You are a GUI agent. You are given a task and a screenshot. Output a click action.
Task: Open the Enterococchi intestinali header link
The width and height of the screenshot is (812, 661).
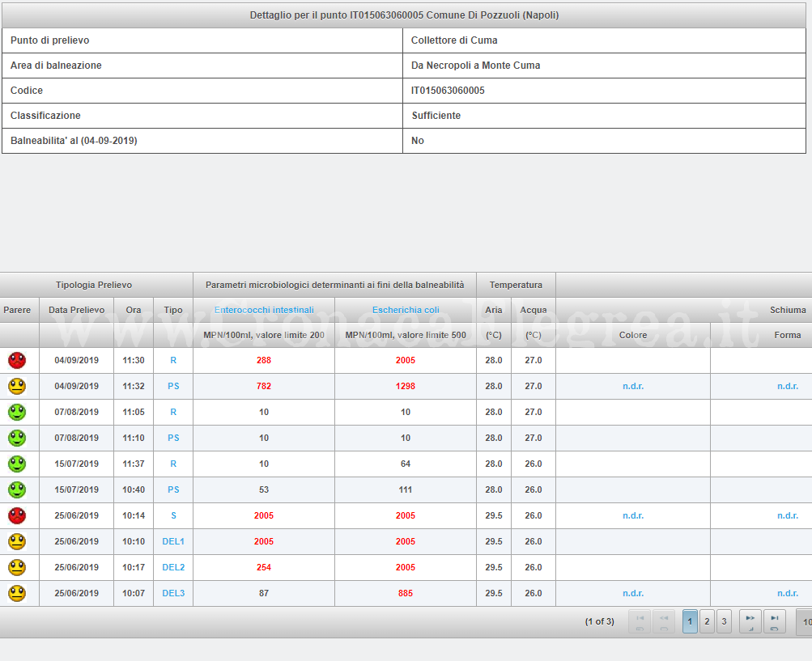click(x=264, y=310)
